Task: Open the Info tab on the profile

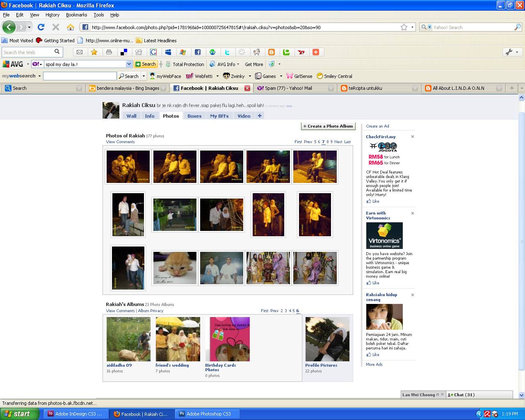Action: (x=150, y=116)
